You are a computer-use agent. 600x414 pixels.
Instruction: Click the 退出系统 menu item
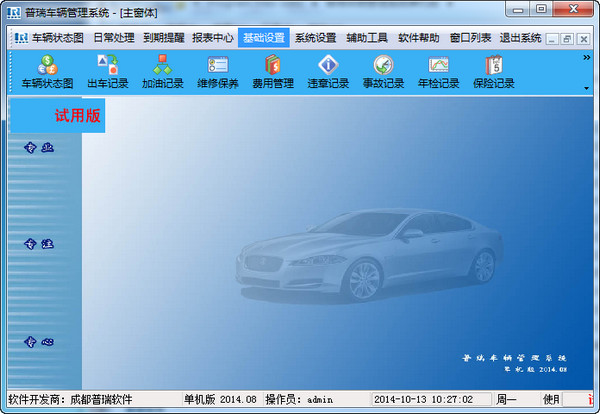520,38
